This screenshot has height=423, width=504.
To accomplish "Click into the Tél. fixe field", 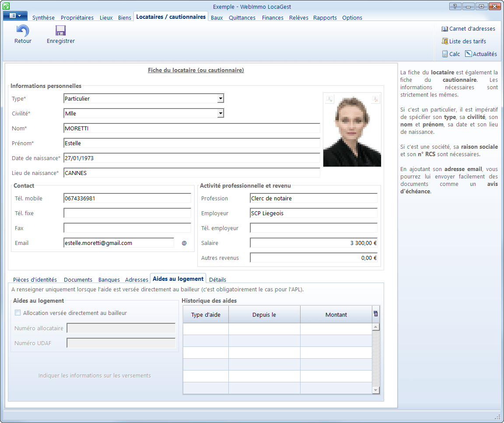I will [x=127, y=213].
